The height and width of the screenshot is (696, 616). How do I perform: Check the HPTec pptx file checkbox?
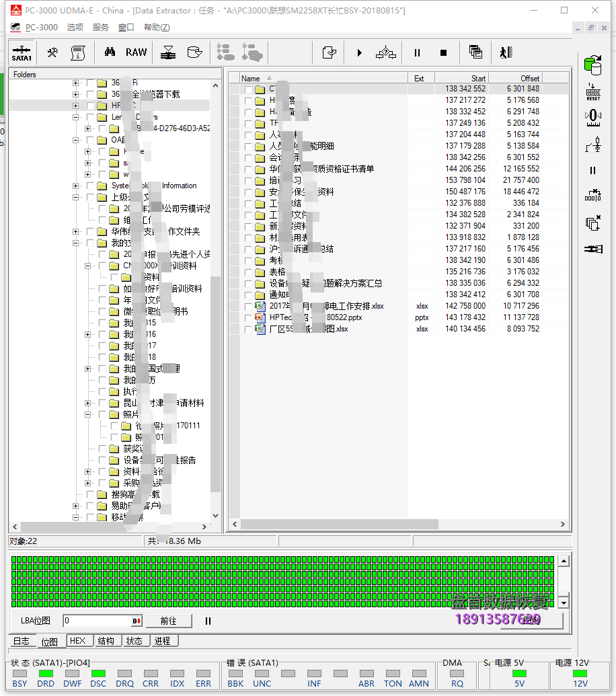tap(248, 317)
